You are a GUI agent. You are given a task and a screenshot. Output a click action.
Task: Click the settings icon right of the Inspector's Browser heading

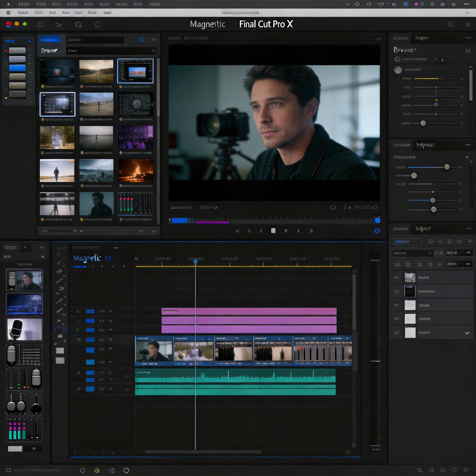click(x=468, y=50)
